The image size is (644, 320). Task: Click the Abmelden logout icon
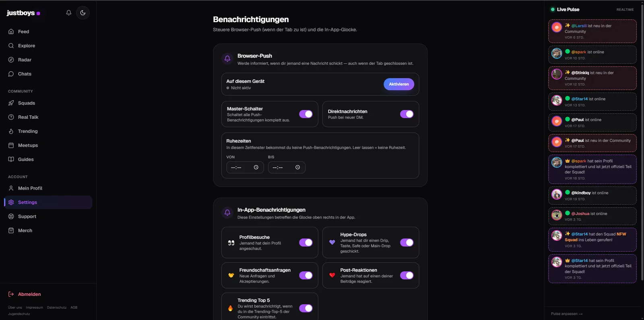click(11, 294)
